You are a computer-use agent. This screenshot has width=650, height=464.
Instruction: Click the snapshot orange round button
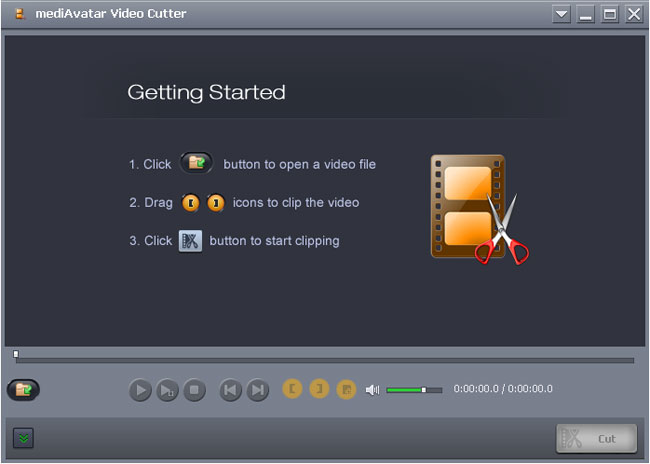pyautogui.click(x=346, y=389)
